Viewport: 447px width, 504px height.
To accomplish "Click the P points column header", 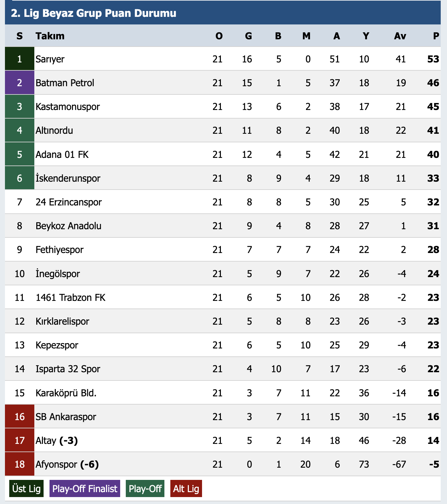I will pyautogui.click(x=436, y=36).
